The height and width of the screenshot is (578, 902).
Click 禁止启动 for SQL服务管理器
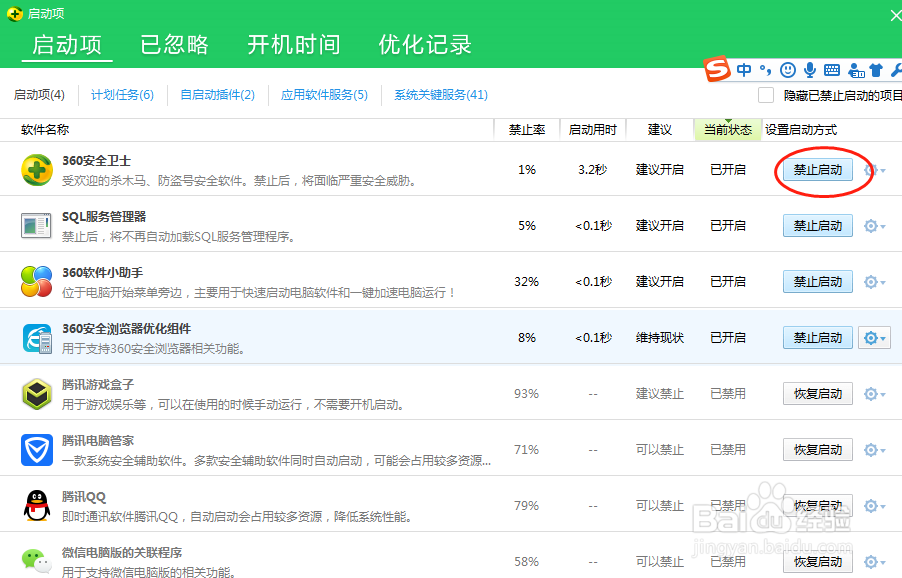817,226
